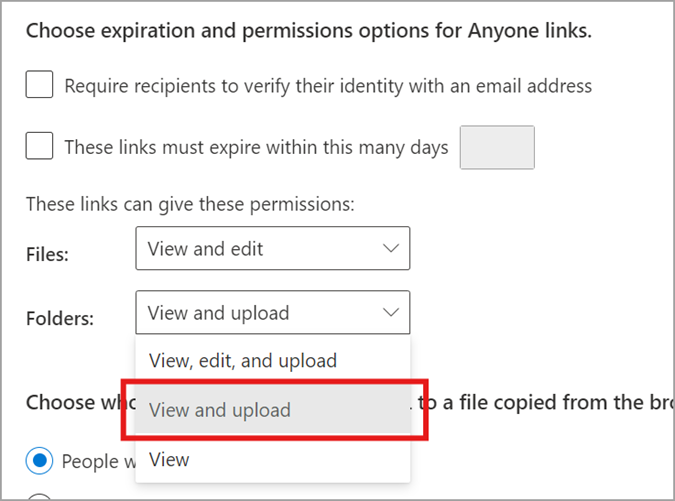Viewport: 675px width, 501px height.
Task: Click the Folders: label
Action: [x=60, y=319]
